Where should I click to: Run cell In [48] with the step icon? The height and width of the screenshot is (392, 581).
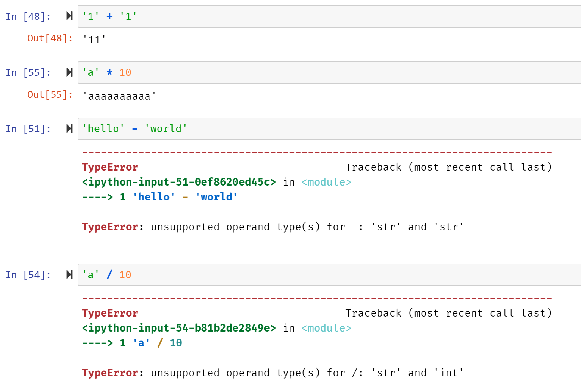point(69,16)
